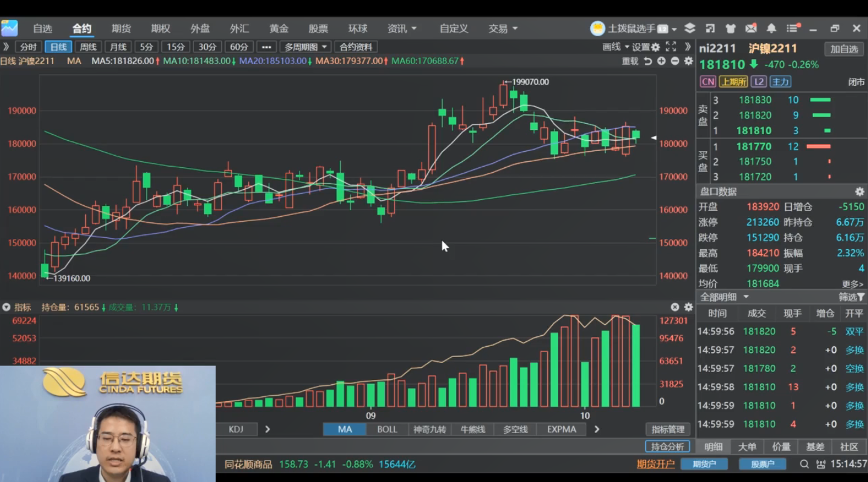The height and width of the screenshot is (482, 868).
Task: Switch chart to 周线 weekly period
Action: point(88,47)
